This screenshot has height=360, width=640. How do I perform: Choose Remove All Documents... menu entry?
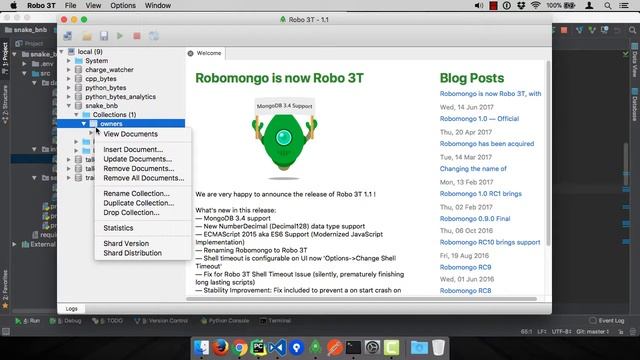click(143, 178)
